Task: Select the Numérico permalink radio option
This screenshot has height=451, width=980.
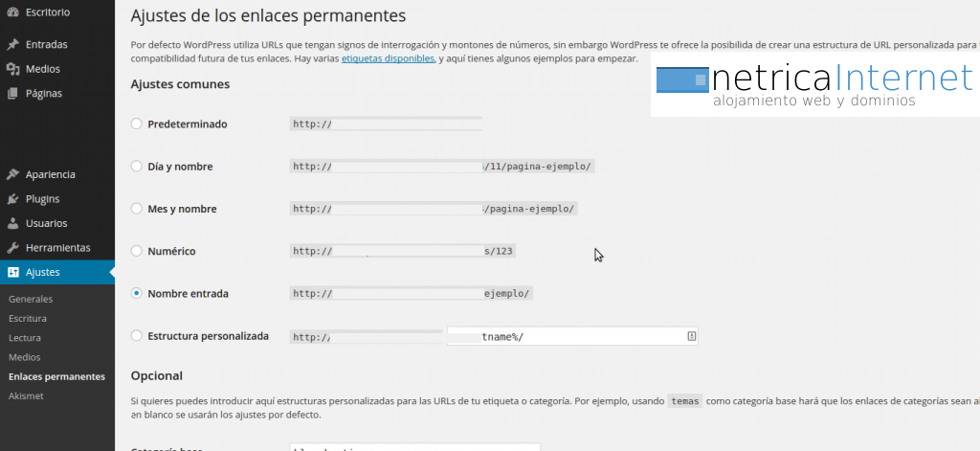Action: [x=137, y=251]
